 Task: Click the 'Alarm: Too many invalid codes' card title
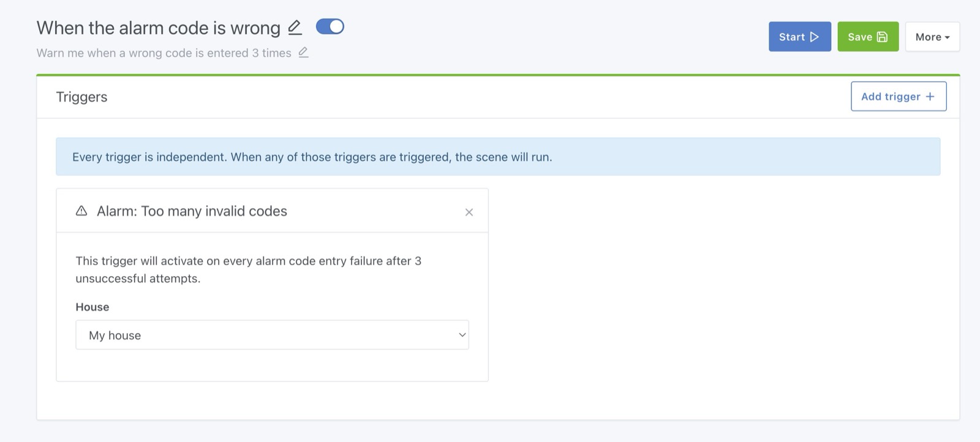point(192,211)
